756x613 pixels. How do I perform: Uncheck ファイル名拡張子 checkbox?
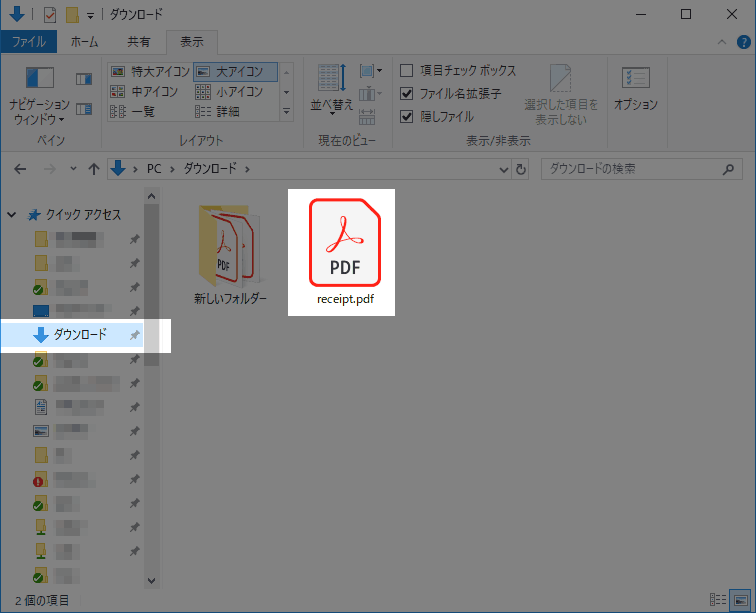point(406,94)
